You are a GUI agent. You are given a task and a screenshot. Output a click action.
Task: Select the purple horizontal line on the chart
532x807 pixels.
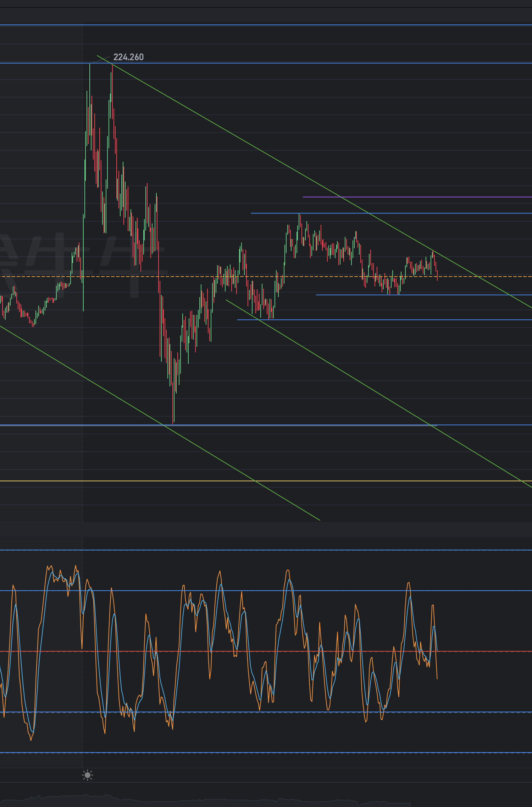coord(417,197)
